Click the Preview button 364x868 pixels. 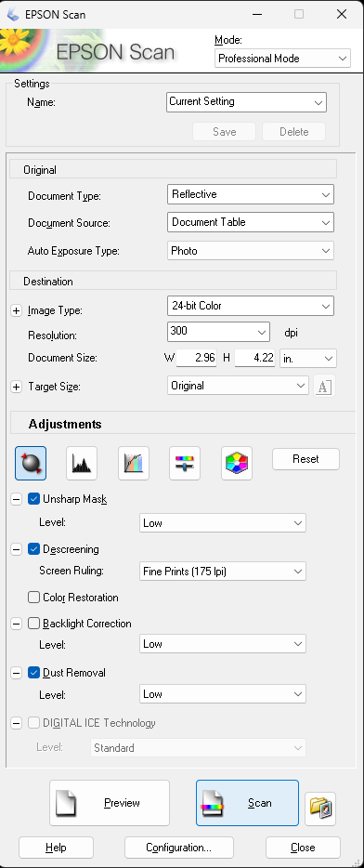[x=110, y=803]
